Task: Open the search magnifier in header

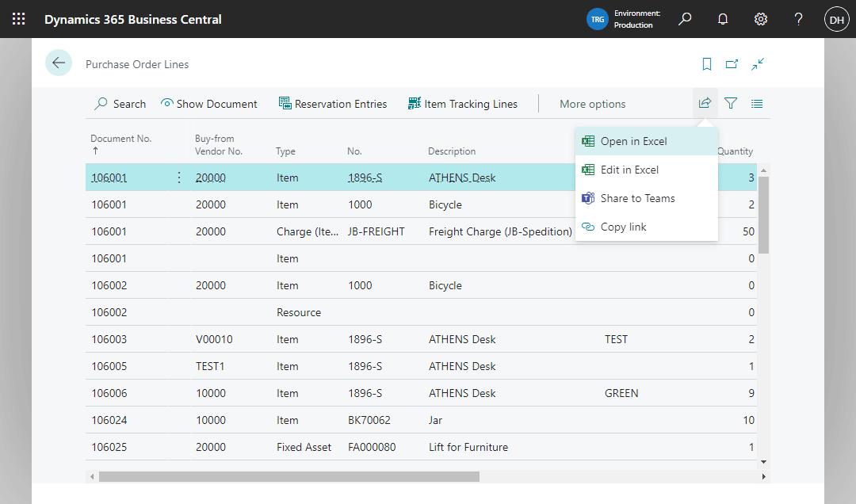Action: 685,19
